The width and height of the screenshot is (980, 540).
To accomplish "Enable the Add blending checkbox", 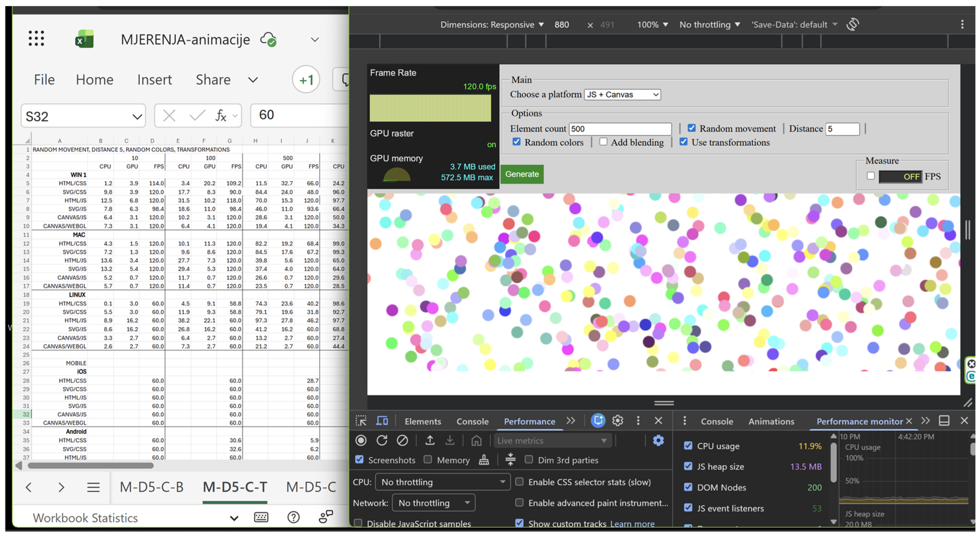I will coord(603,142).
